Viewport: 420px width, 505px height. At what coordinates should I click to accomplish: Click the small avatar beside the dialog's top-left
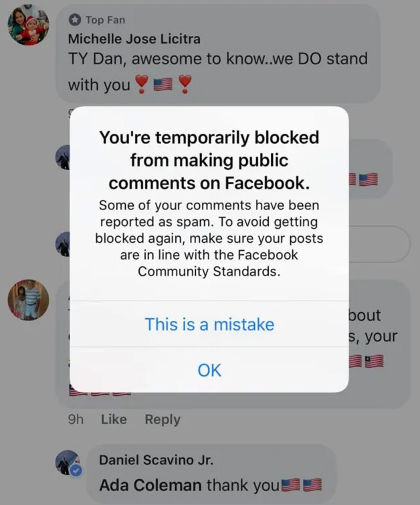[x=63, y=157]
